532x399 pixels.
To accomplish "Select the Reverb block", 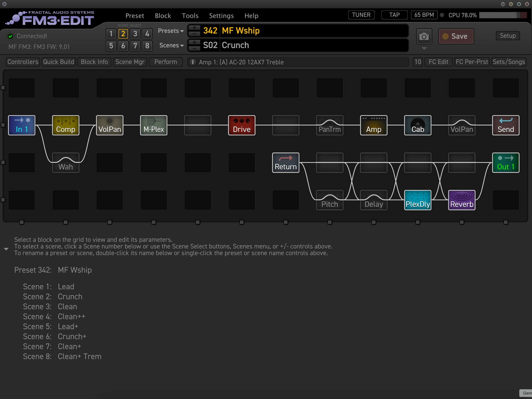I will point(461,200).
